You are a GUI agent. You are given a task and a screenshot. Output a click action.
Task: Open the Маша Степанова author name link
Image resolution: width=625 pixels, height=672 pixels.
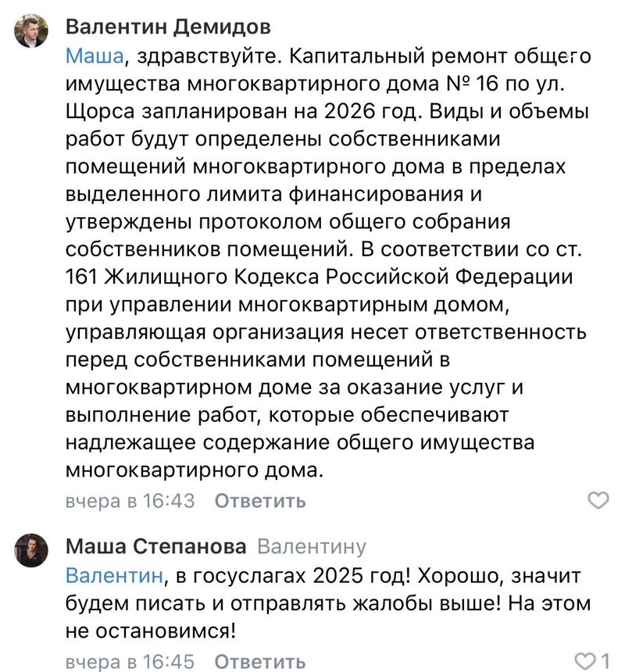(x=156, y=546)
